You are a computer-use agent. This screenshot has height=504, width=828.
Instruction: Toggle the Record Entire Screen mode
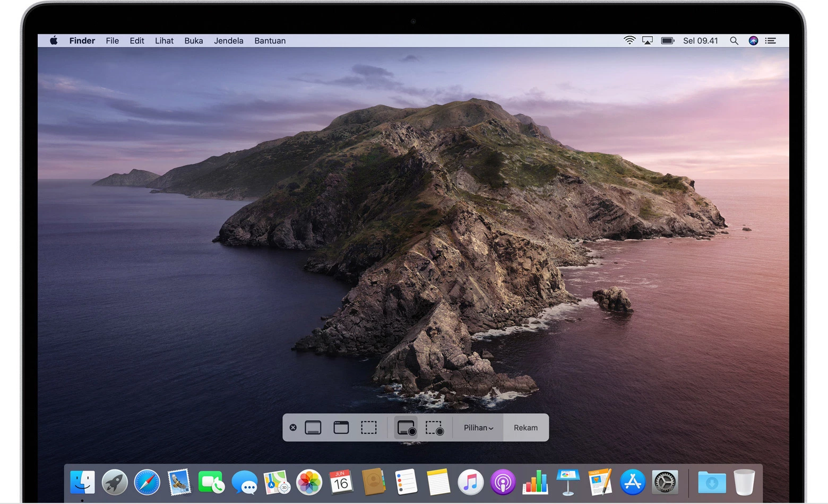(405, 428)
